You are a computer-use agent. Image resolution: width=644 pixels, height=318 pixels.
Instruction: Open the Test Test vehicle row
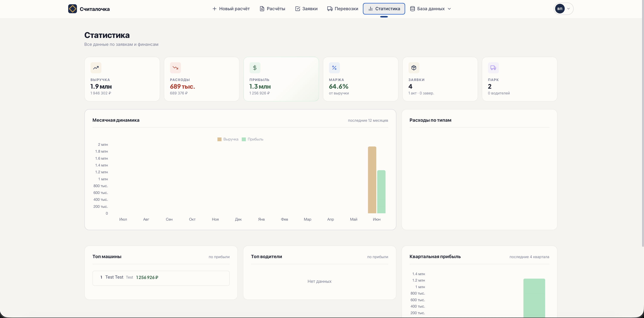pos(161,278)
